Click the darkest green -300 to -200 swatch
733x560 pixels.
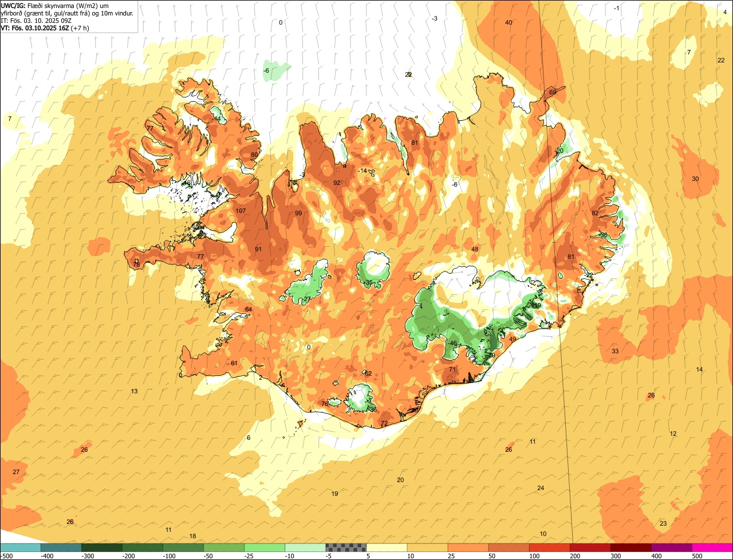click(x=102, y=547)
